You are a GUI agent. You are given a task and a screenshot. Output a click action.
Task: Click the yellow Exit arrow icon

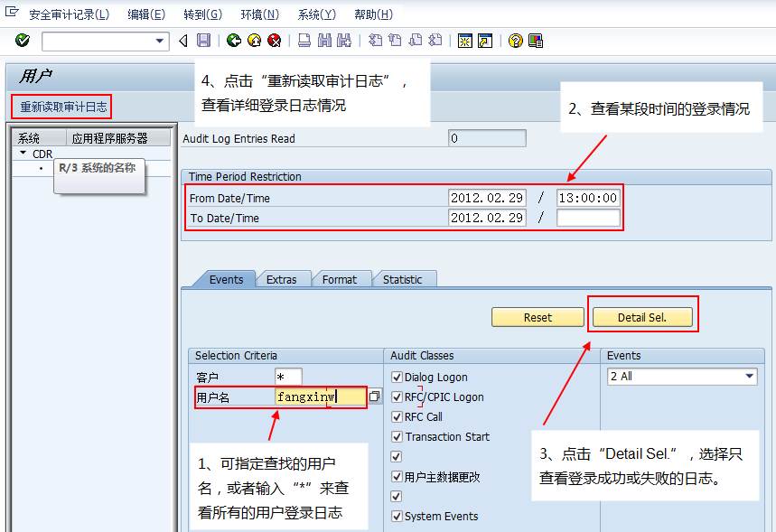tap(254, 41)
